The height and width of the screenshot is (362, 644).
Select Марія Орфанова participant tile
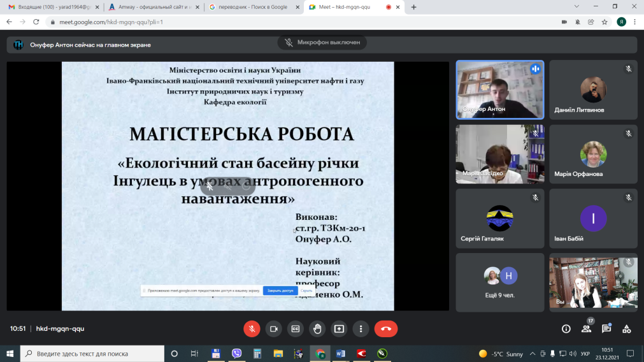tap(594, 154)
